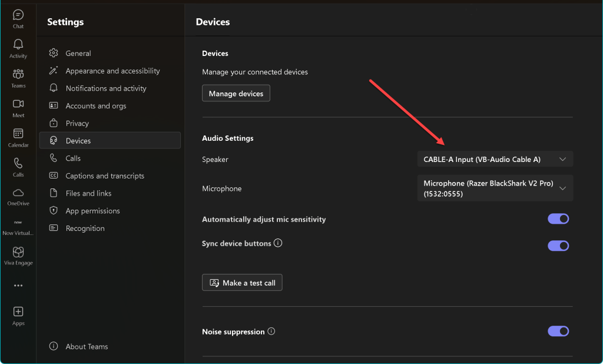Click the Captions and transcripts CC icon
603x364 pixels.
[54, 176]
